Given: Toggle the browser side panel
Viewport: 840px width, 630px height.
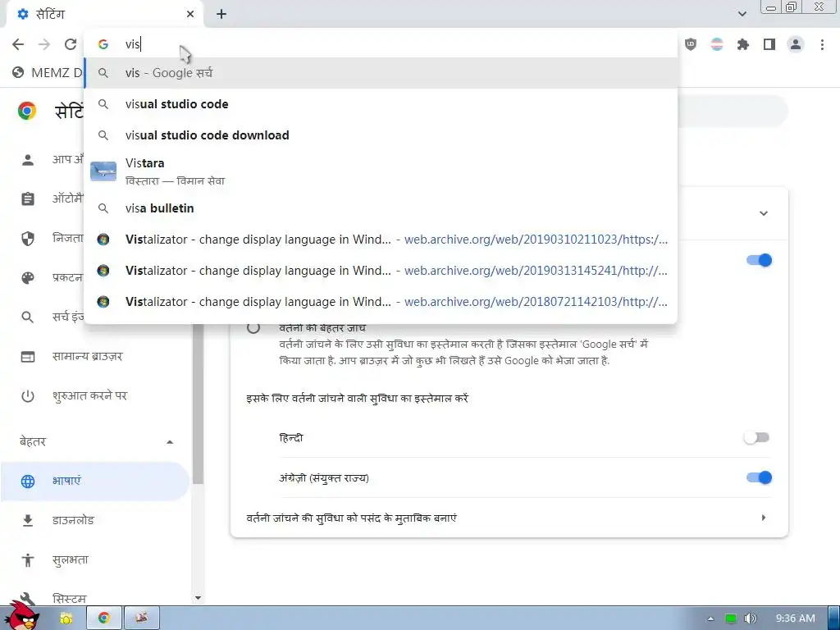Looking at the screenshot, I should tap(769, 44).
